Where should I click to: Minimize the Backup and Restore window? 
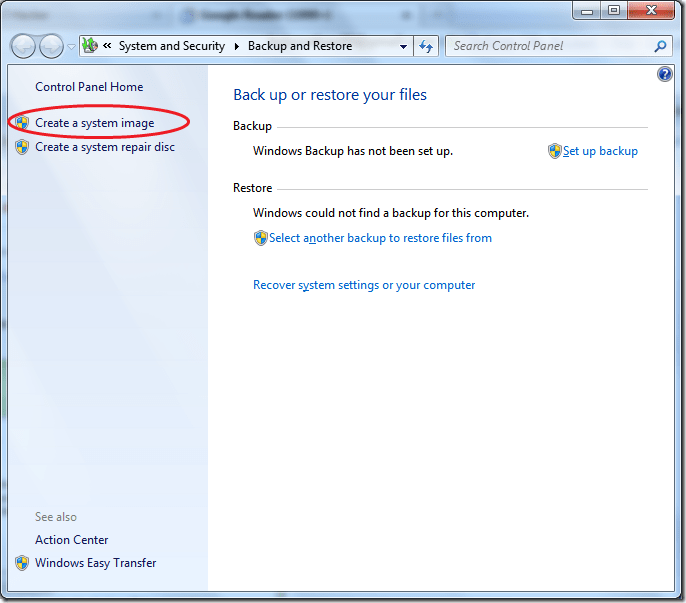587,10
